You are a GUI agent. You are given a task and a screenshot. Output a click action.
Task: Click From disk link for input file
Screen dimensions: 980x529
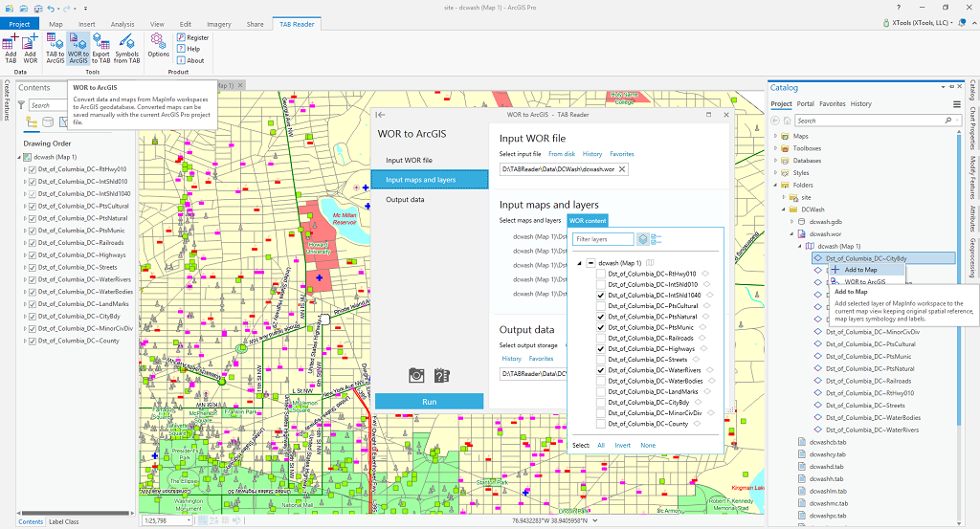click(x=562, y=154)
